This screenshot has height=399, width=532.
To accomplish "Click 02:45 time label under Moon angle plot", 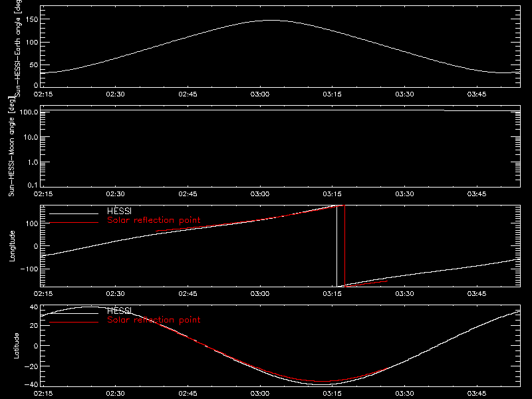I will pos(188,194).
